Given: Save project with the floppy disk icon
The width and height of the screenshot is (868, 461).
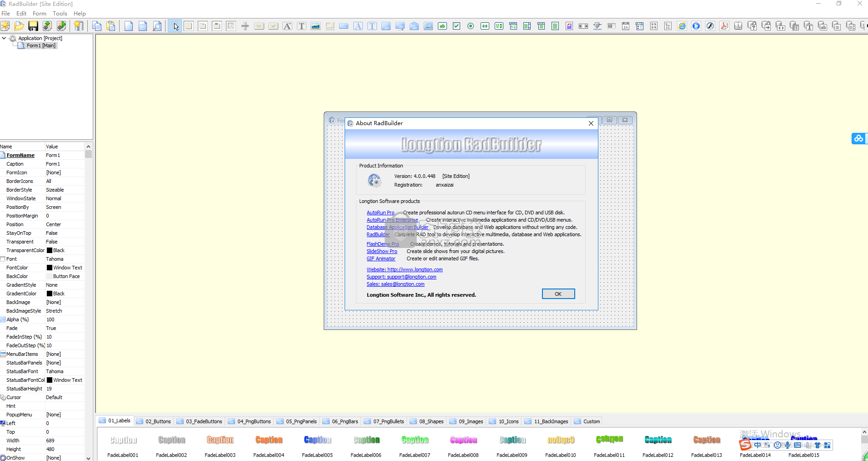Looking at the screenshot, I should click(x=33, y=26).
